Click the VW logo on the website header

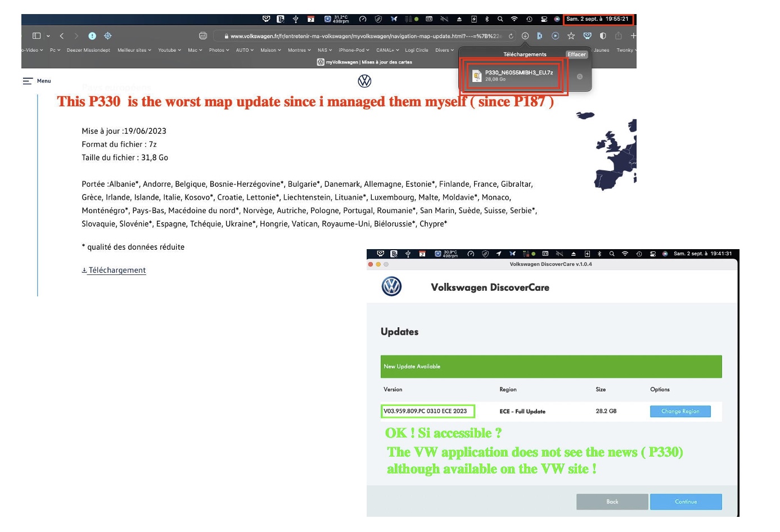(364, 82)
